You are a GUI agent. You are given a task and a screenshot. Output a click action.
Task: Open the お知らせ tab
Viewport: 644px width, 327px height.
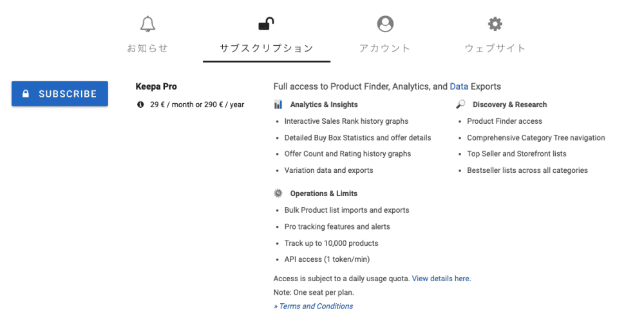coord(147,48)
